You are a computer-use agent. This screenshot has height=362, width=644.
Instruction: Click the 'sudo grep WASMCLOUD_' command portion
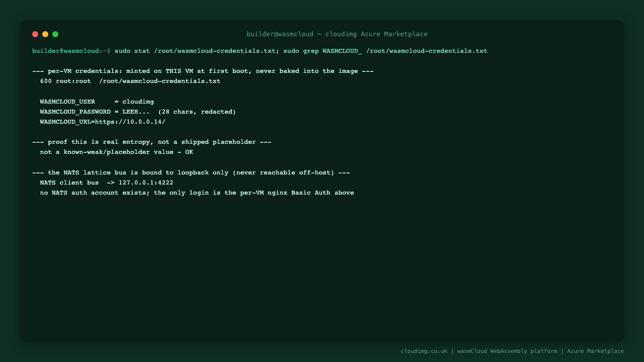(323, 51)
